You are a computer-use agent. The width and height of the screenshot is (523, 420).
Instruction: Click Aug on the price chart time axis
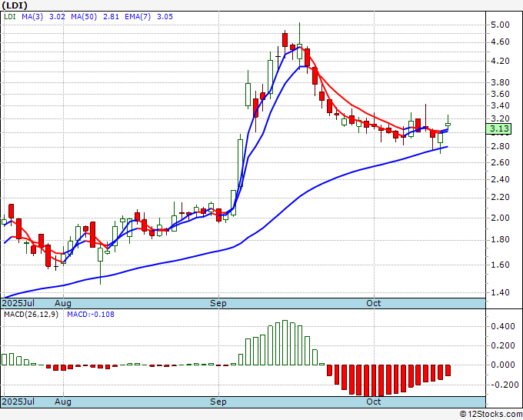63,303
